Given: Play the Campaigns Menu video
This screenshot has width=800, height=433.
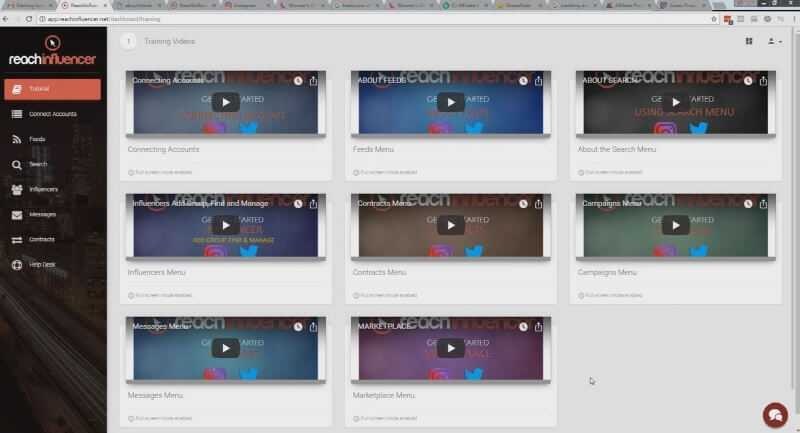Looking at the screenshot, I should 676,225.
